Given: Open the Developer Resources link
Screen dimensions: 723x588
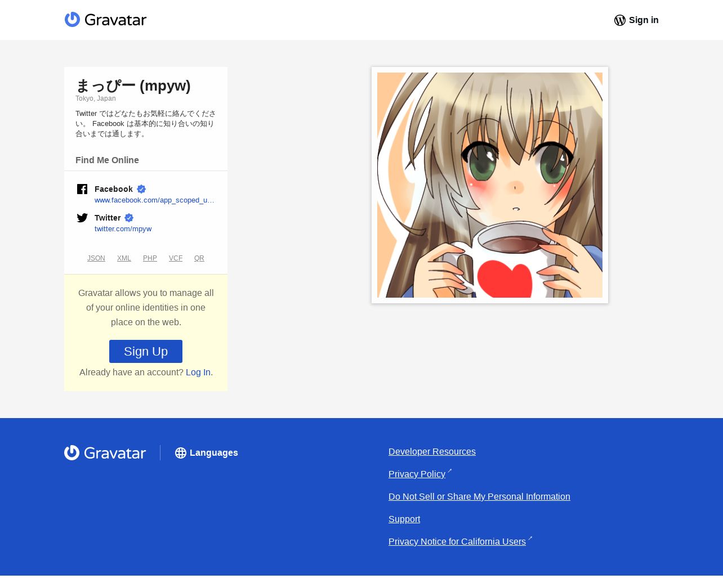Looking at the screenshot, I should point(432,452).
